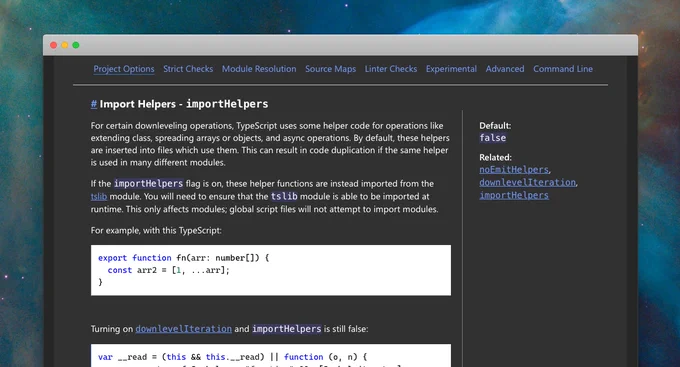
Task: Click the 'Related:' label
Action: point(495,157)
